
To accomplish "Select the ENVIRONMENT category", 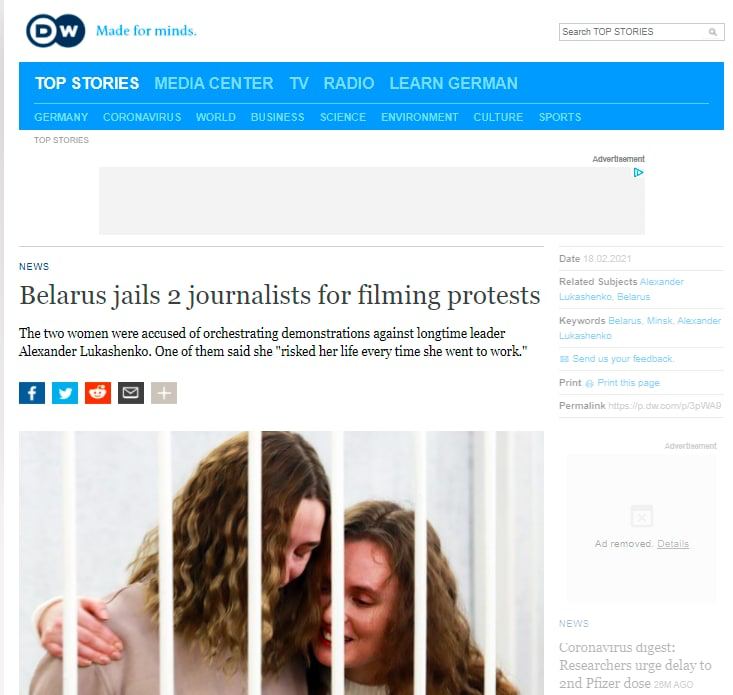I will (419, 117).
